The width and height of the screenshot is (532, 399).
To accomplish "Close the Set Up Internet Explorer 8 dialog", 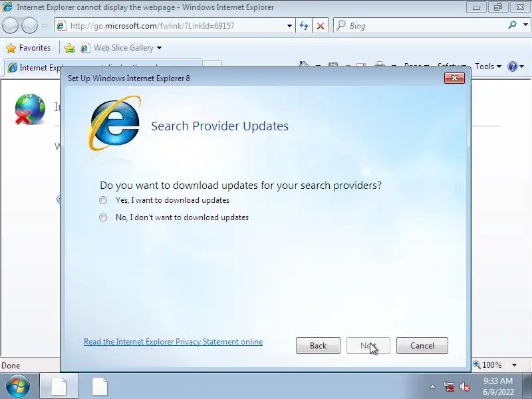I will (x=454, y=78).
